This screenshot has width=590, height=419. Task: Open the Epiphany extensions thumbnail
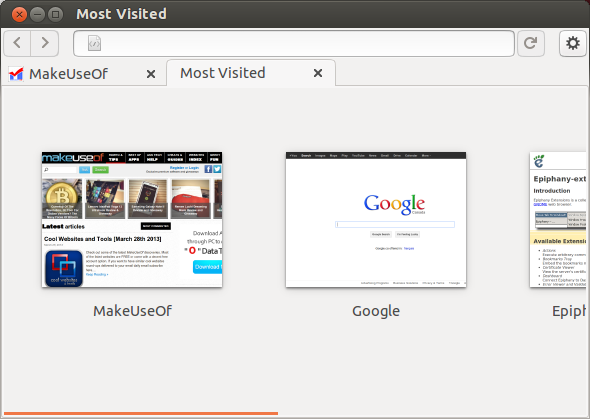pos(558,220)
